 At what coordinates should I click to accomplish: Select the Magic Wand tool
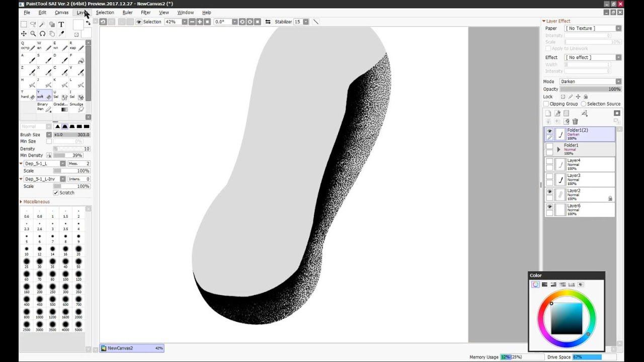[42, 24]
